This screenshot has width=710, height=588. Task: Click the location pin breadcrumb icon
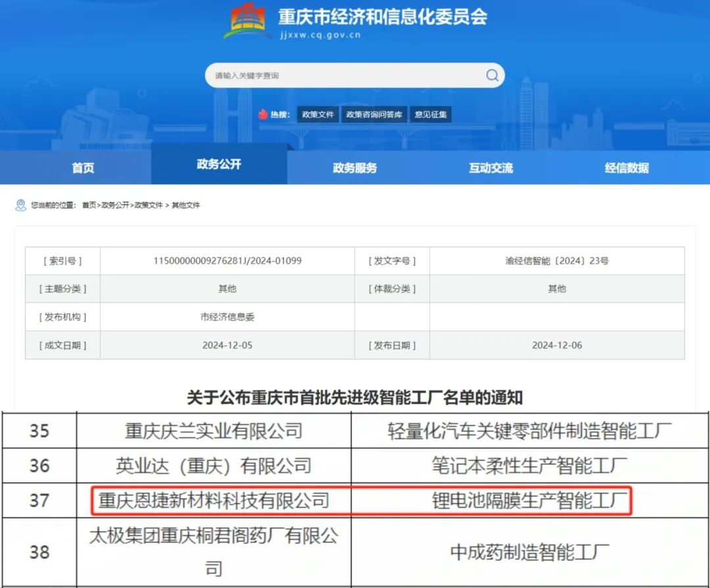click(20, 205)
